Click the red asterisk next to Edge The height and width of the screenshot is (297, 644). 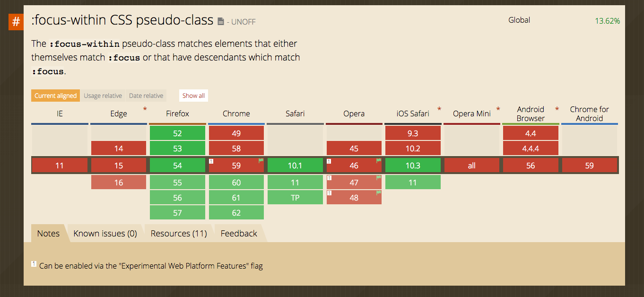(x=145, y=109)
